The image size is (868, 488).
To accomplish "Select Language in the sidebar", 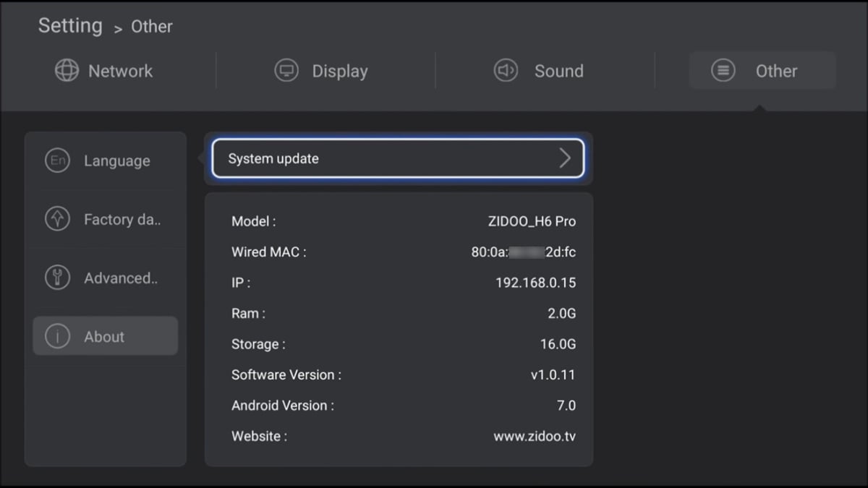I will tap(116, 160).
